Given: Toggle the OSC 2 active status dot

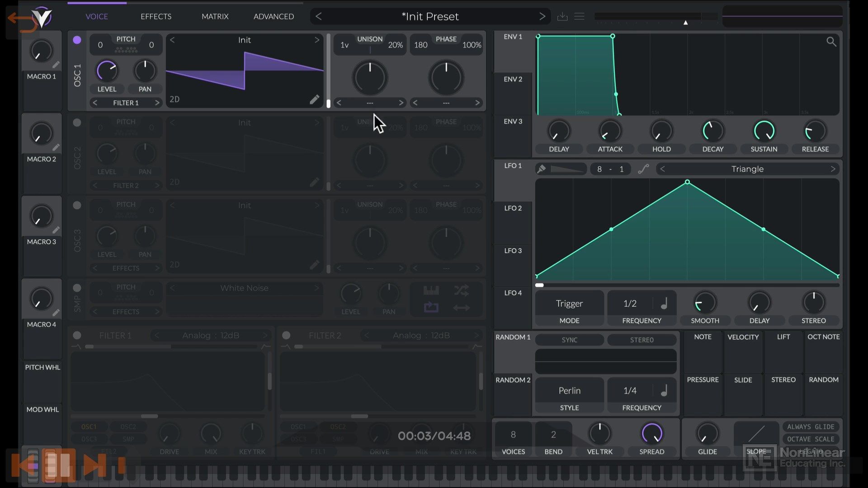Looking at the screenshot, I should click(x=77, y=122).
